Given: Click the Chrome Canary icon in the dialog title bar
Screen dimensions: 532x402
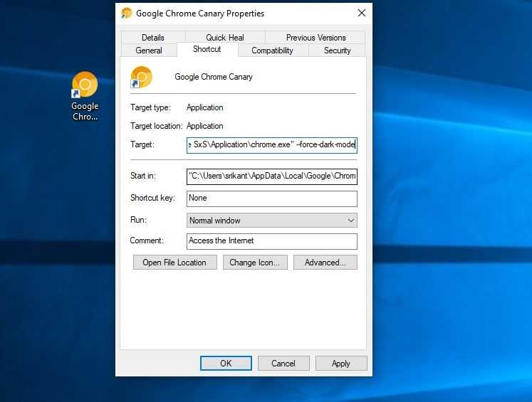Looking at the screenshot, I should (x=127, y=14).
